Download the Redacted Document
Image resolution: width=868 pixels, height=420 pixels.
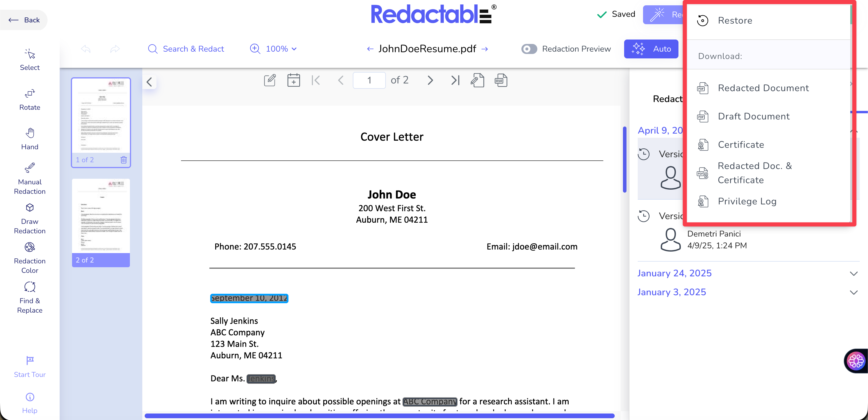point(769,88)
